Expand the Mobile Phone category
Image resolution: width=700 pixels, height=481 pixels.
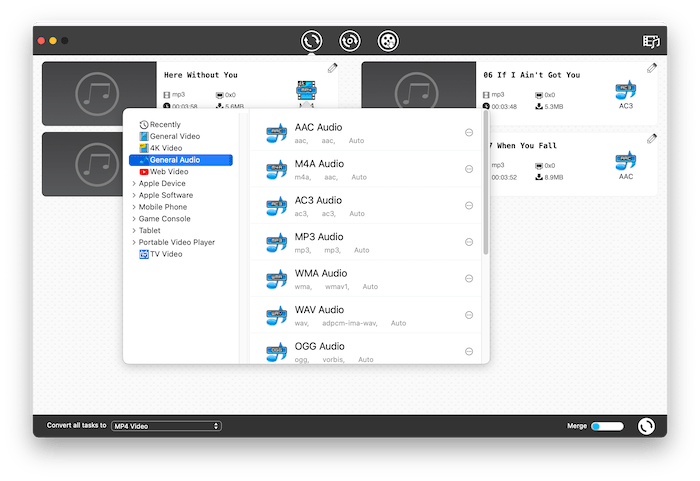click(x=161, y=207)
